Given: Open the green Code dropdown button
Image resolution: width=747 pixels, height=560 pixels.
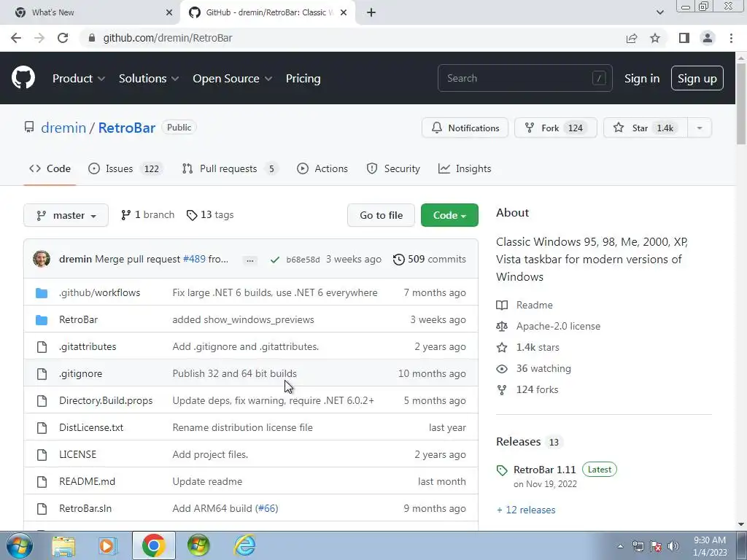Looking at the screenshot, I should tap(449, 215).
